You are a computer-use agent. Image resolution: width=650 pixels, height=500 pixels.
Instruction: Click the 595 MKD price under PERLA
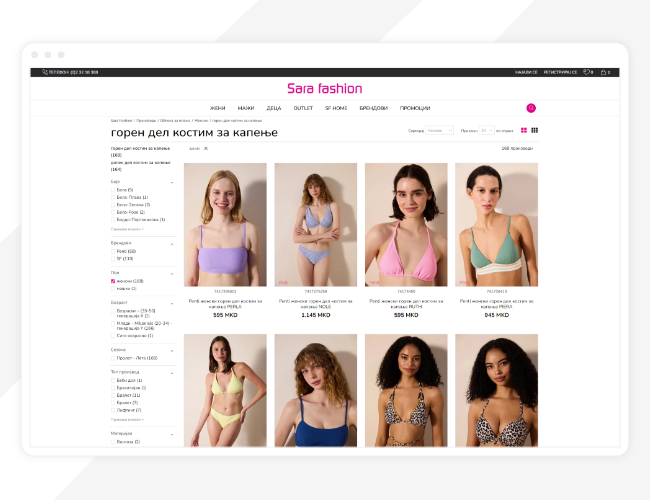[x=225, y=315]
